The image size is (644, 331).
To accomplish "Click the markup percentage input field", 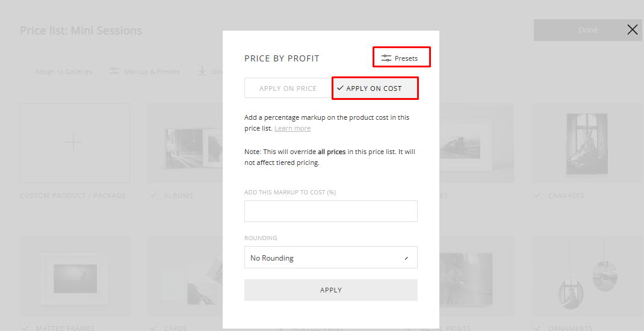I will pos(330,211).
